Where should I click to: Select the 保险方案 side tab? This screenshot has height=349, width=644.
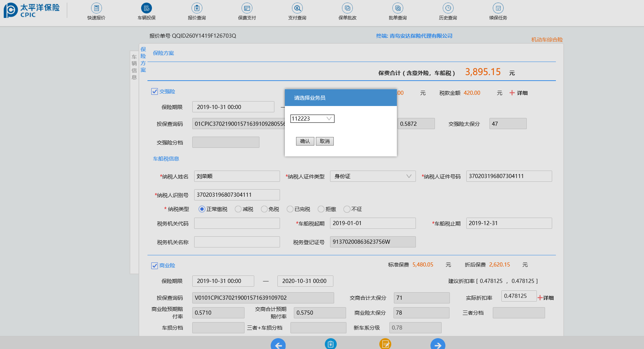pos(143,60)
